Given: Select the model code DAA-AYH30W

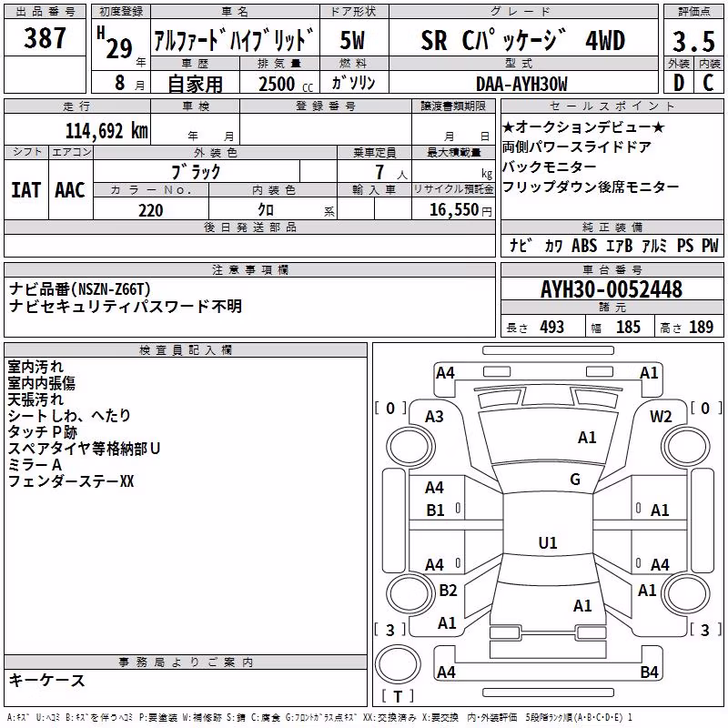Looking at the screenshot, I should pos(521,84).
